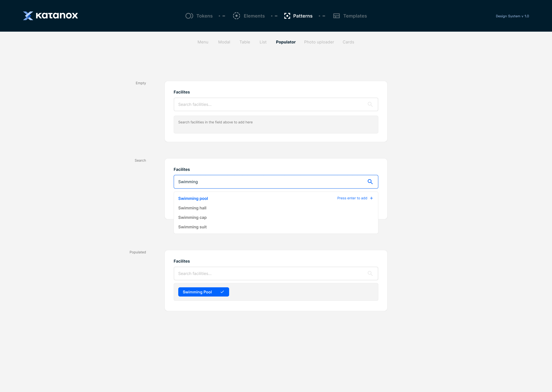Click the Populated state label
This screenshot has height=392, width=552.
pyautogui.click(x=138, y=252)
